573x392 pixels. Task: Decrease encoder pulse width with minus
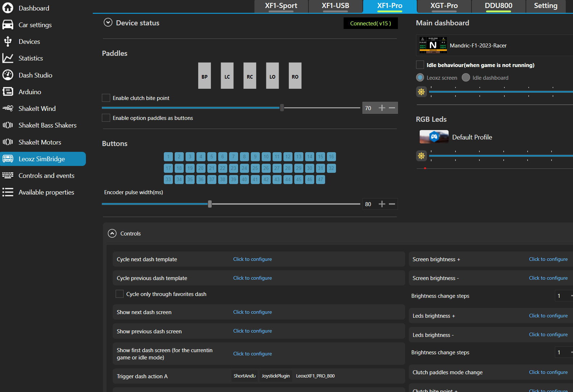[392, 204]
